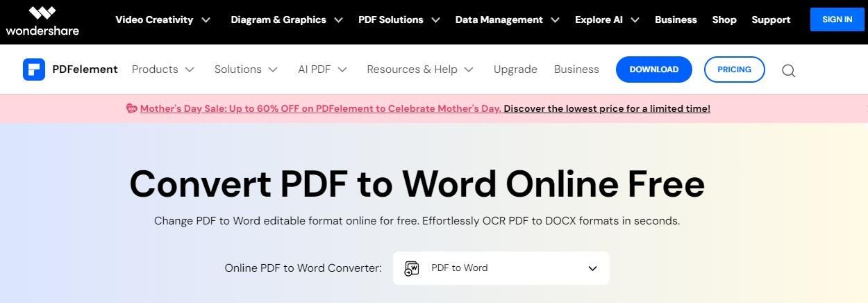Viewport: 868px width, 303px height.
Task: Click the Convert PDF to Word heading
Action: (x=417, y=183)
